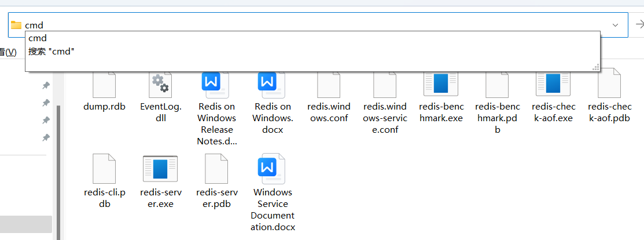Screen dimensions: 644x240
Task: Select the EventLog.dll gear icon
Action: click(x=160, y=85)
